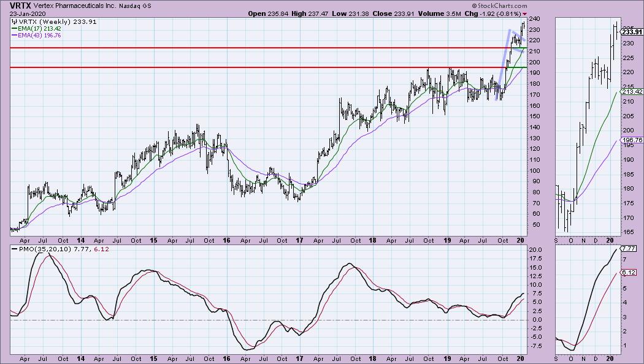Click the 100 price axis label
Image resolution: width=644 pixels, height=364 pixels.
click(x=534, y=171)
